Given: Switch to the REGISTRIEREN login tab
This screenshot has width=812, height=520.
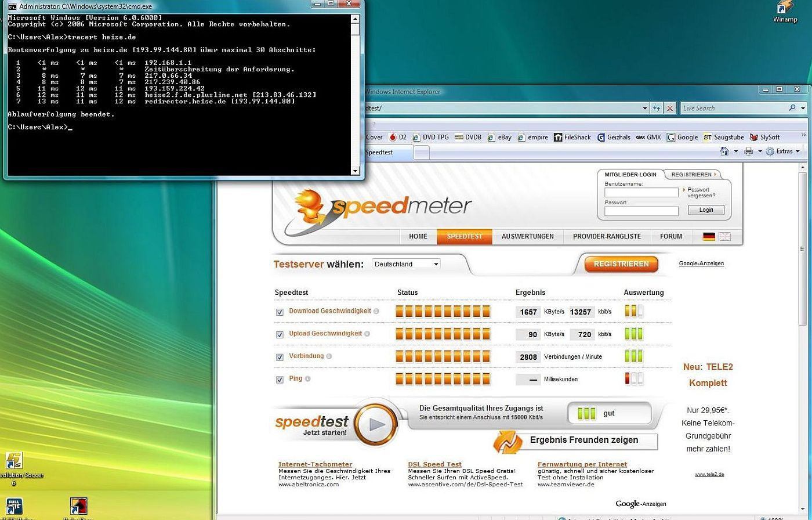Looking at the screenshot, I should [692, 175].
